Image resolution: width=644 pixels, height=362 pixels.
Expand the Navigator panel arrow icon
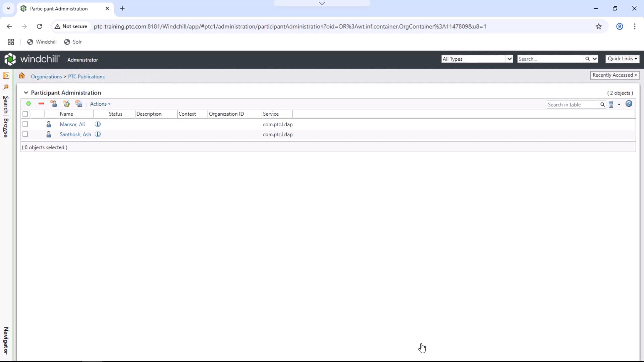[6, 76]
